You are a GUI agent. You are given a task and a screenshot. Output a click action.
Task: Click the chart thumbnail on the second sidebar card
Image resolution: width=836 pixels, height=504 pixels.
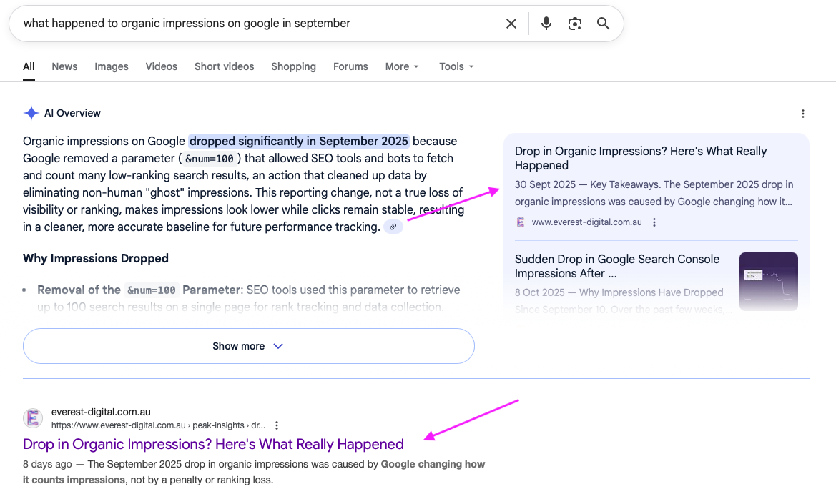pyautogui.click(x=768, y=281)
